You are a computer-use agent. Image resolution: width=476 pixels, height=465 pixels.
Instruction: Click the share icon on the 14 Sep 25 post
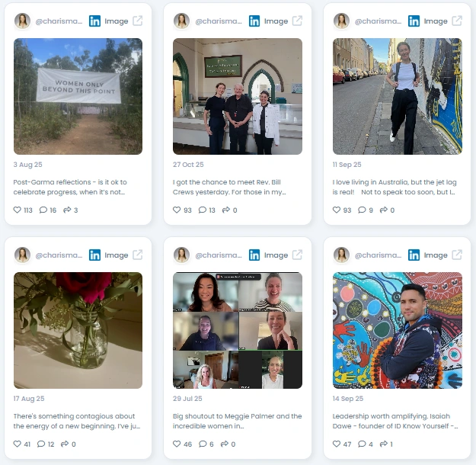pos(384,444)
